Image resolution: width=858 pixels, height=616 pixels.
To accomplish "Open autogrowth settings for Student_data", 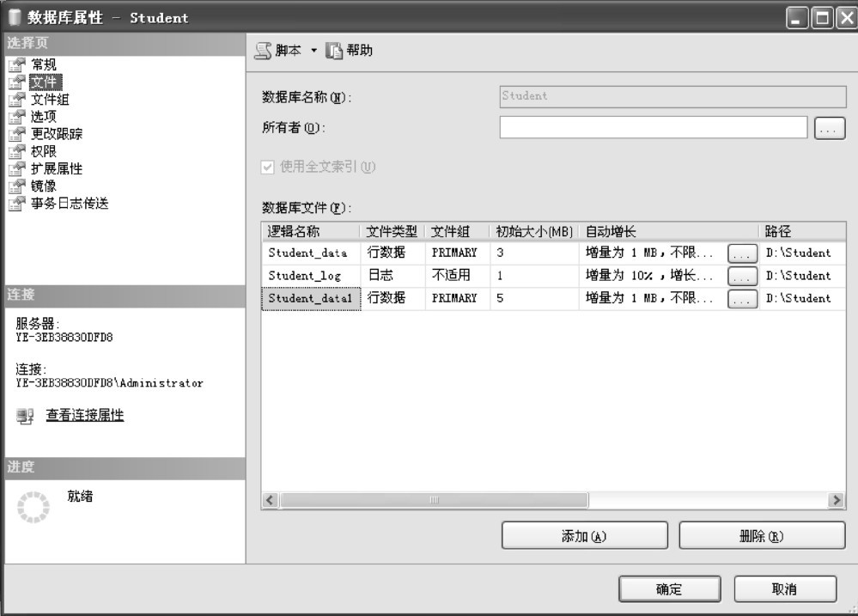I will coord(743,253).
